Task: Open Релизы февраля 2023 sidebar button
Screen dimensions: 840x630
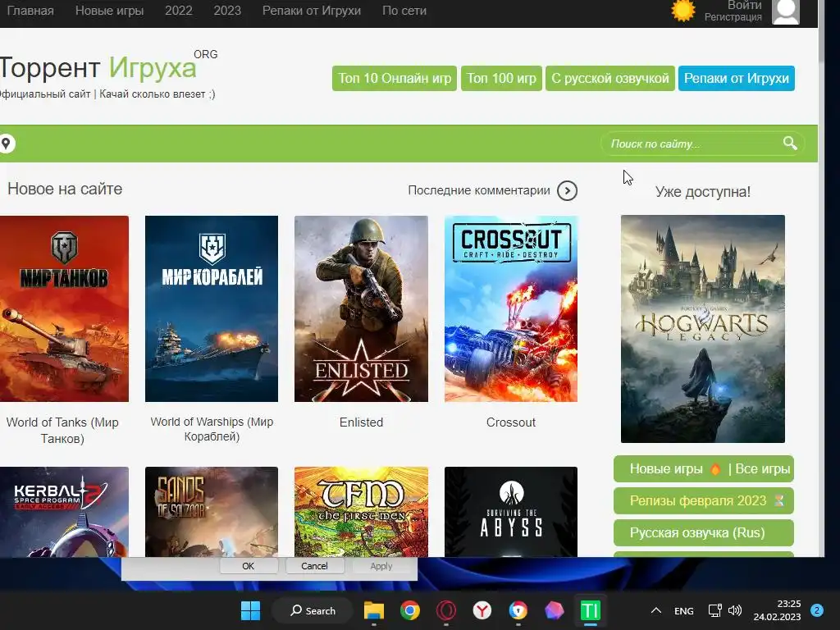Action: (703, 501)
